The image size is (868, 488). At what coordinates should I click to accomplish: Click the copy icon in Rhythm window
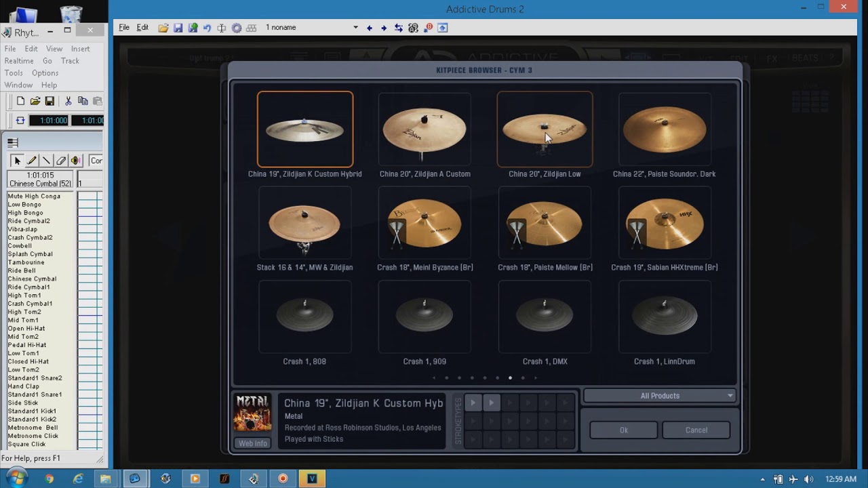[x=83, y=101]
